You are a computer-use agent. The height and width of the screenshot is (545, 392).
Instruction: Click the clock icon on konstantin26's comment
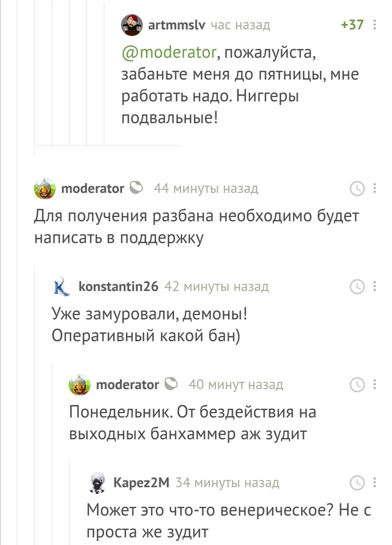point(357,287)
